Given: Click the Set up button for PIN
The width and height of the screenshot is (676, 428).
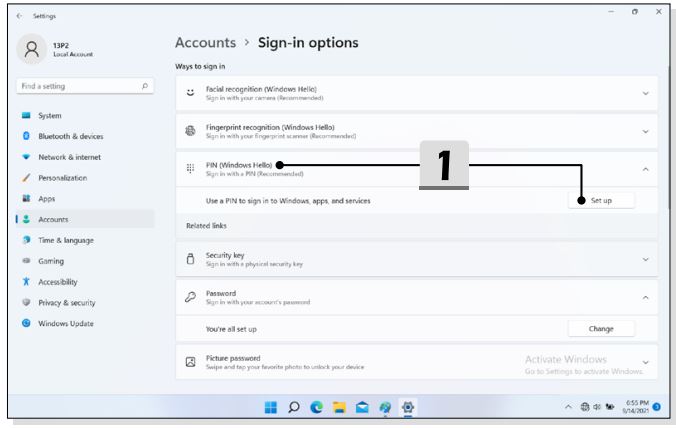Looking at the screenshot, I should [601, 200].
